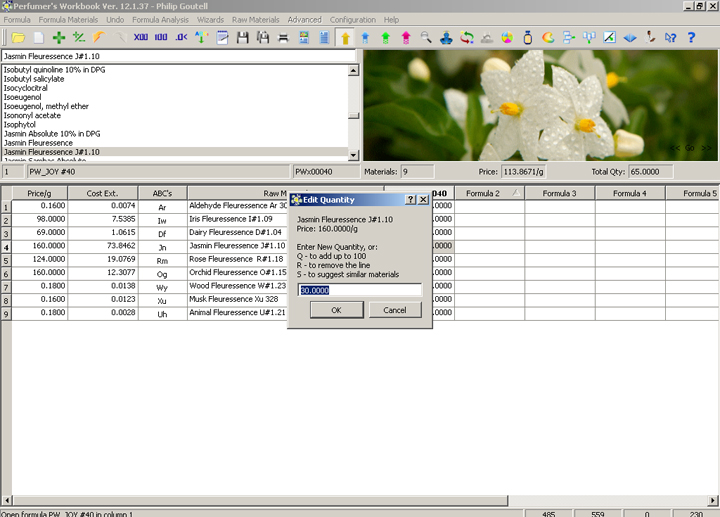Click the flowchart diagram toolbar icon
720x517 pixels.
point(568,38)
